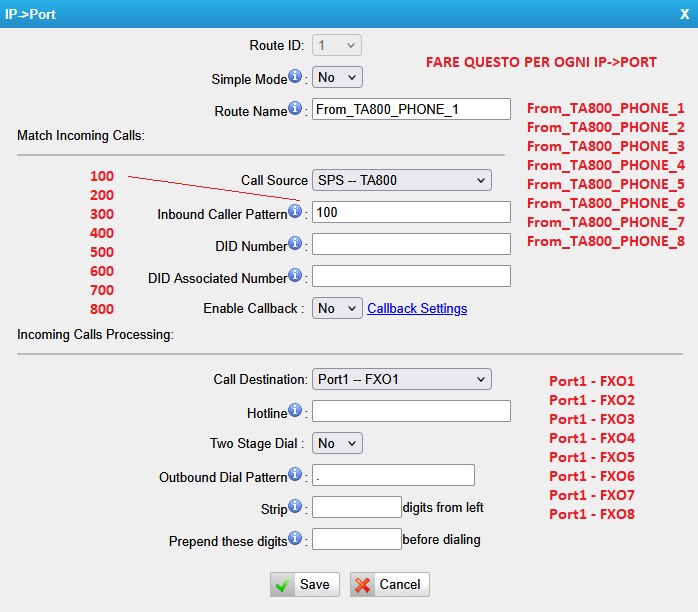This screenshot has height=612, width=698.
Task: Click the info icon next to Simple Mode
Action: point(296,77)
